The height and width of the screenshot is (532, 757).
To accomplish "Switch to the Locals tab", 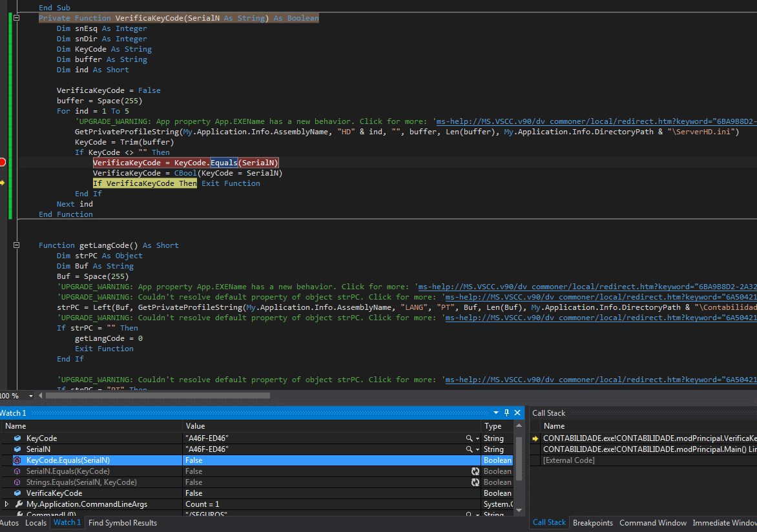I will click(36, 523).
